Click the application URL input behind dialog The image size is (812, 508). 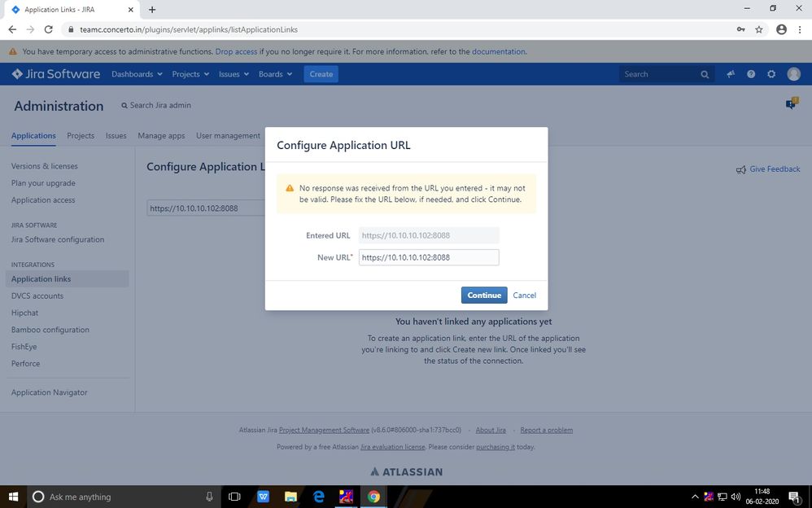206,208
